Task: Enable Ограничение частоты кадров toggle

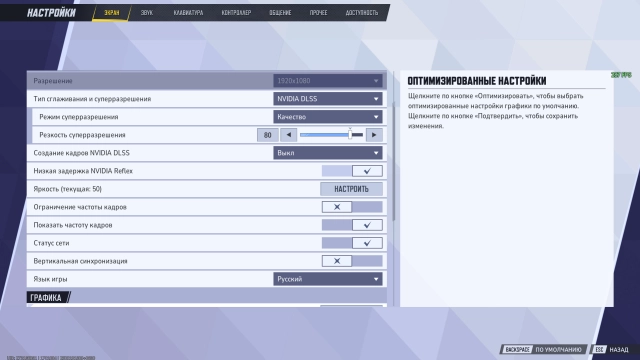Action: [x=352, y=207]
